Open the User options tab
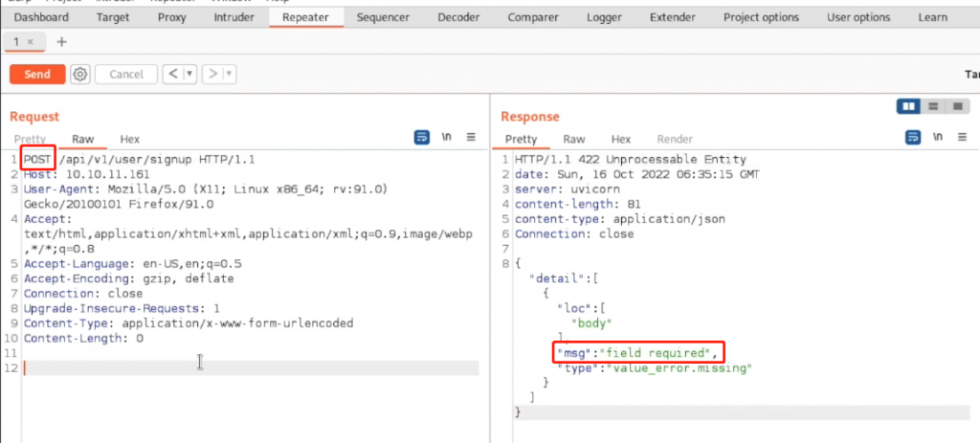980x443 pixels. pos(858,17)
